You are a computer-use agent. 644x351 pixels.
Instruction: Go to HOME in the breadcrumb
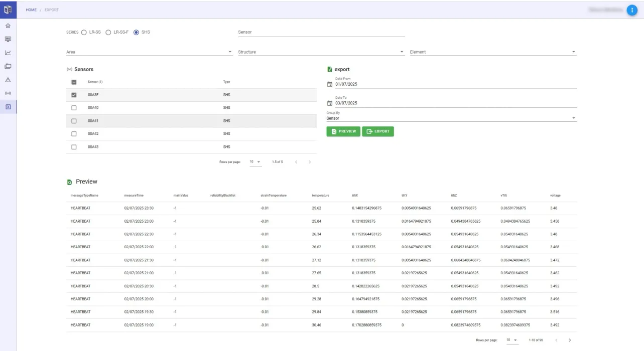tap(31, 10)
